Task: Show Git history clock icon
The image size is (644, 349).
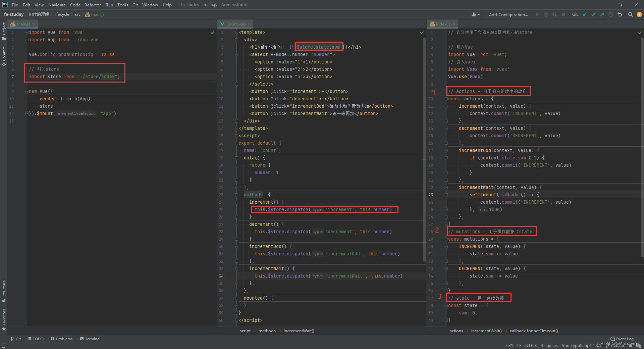Action: [611, 14]
